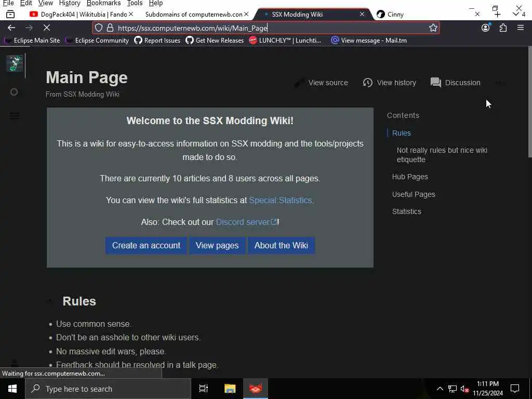This screenshot has width=532, height=399.
Task: Close the DogPack404 Wikitubia tab
Action: [131, 14]
